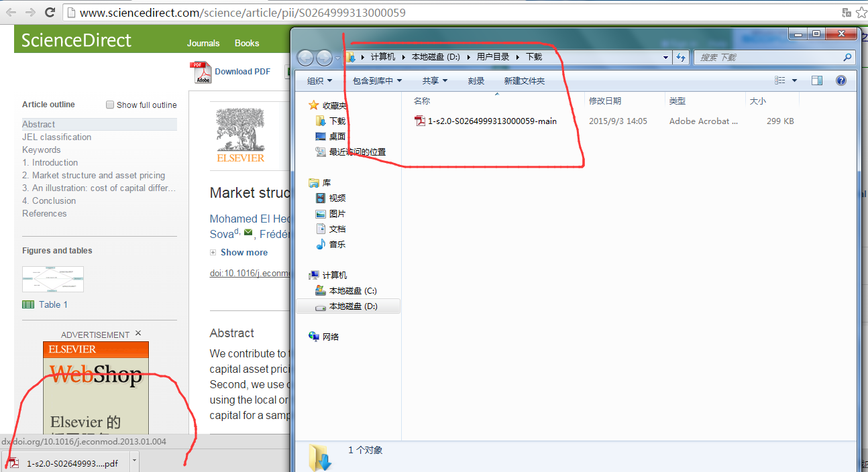Viewport: 868px width, 472px height.
Task: Click 计算机 in the Explorer breadcrumb path
Action: click(x=383, y=57)
